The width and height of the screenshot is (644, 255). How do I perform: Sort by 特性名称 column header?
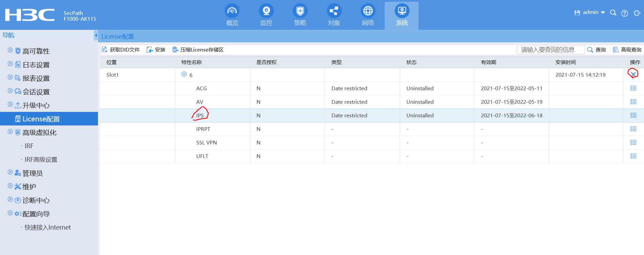pos(192,62)
